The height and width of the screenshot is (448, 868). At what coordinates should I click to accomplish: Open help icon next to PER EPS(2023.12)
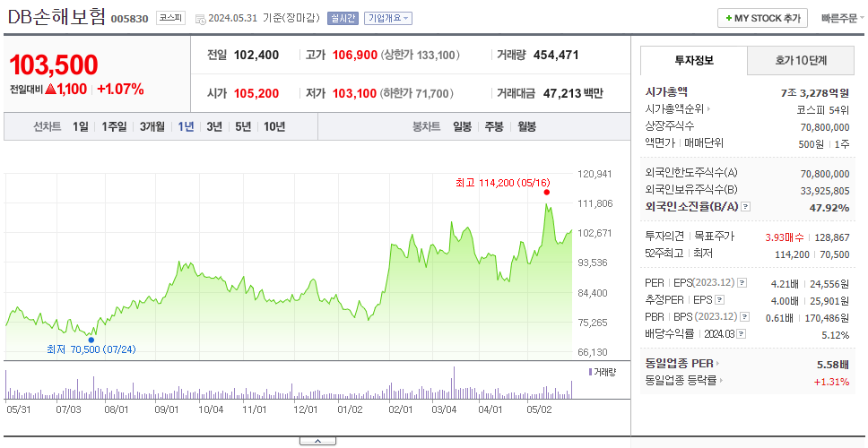742,283
